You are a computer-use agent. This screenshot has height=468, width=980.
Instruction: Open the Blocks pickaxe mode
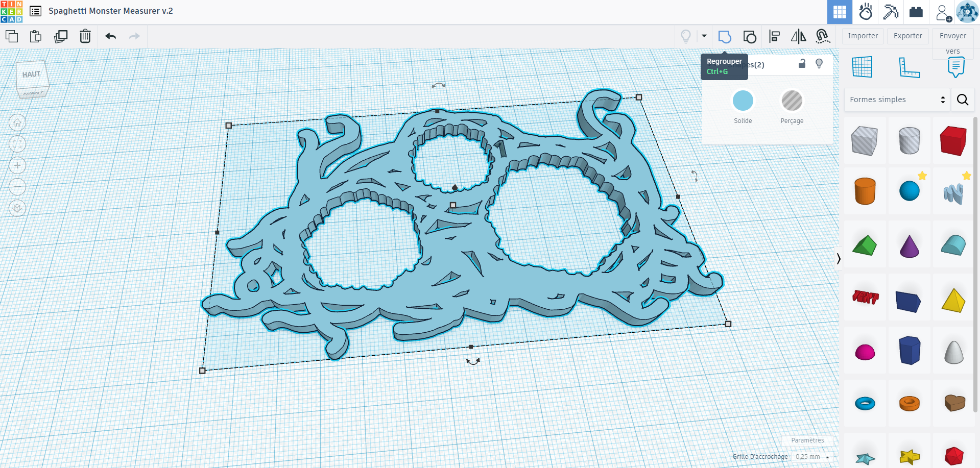coord(891,12)
